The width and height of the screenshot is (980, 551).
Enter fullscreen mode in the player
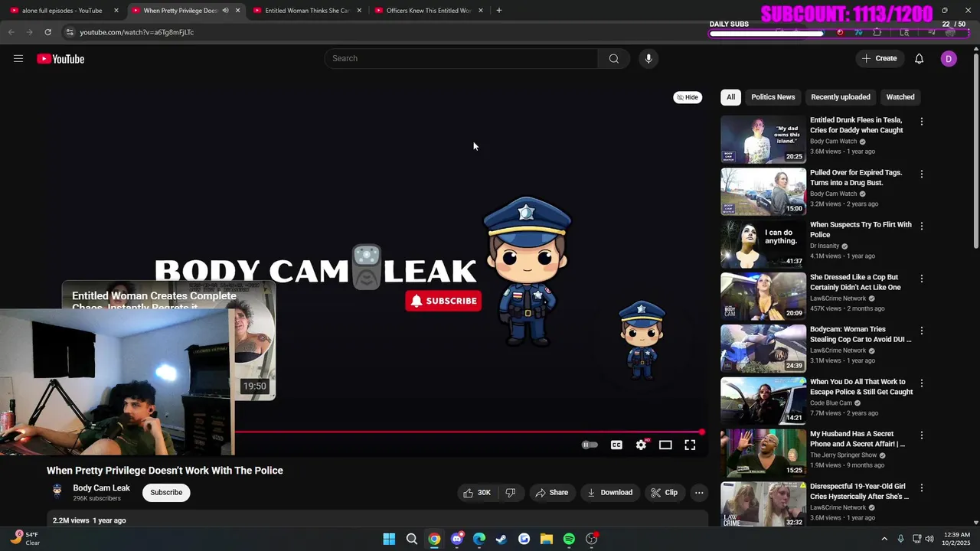690,445
